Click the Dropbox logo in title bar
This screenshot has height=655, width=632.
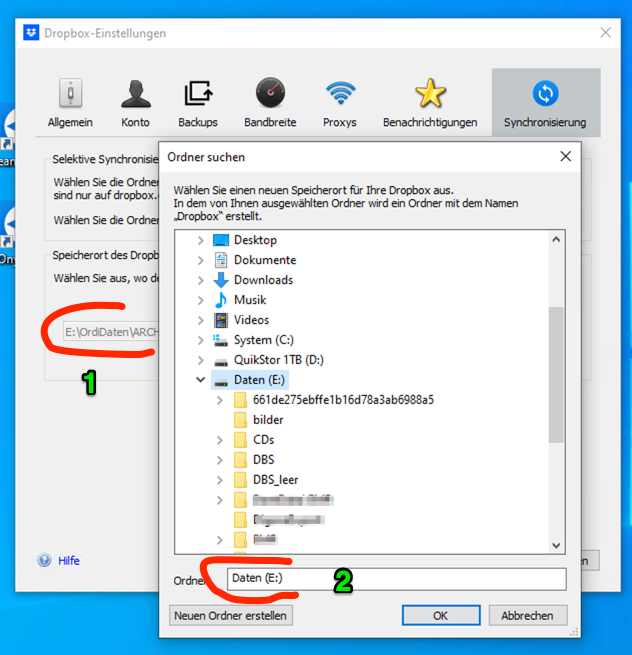click(x=31, y=33)
